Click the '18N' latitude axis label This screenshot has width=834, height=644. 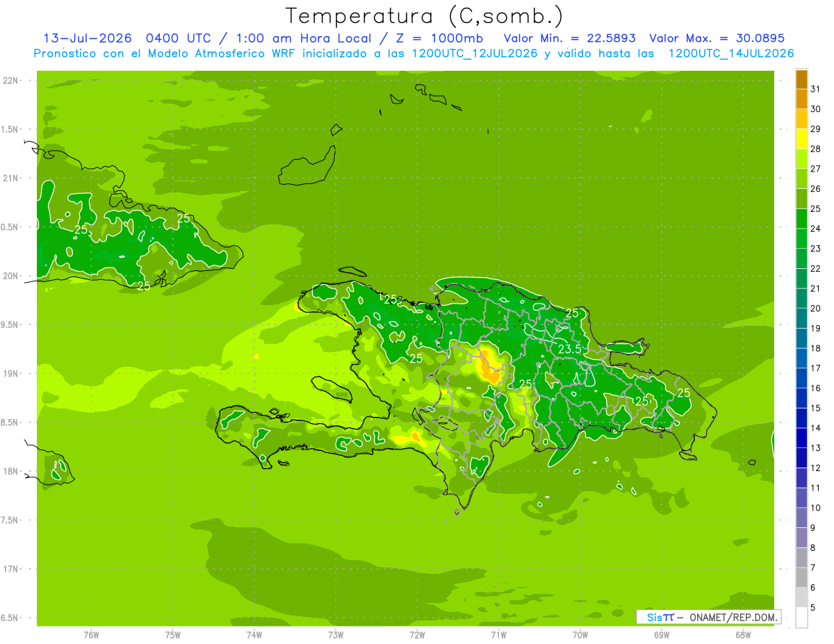coord(12,471)
